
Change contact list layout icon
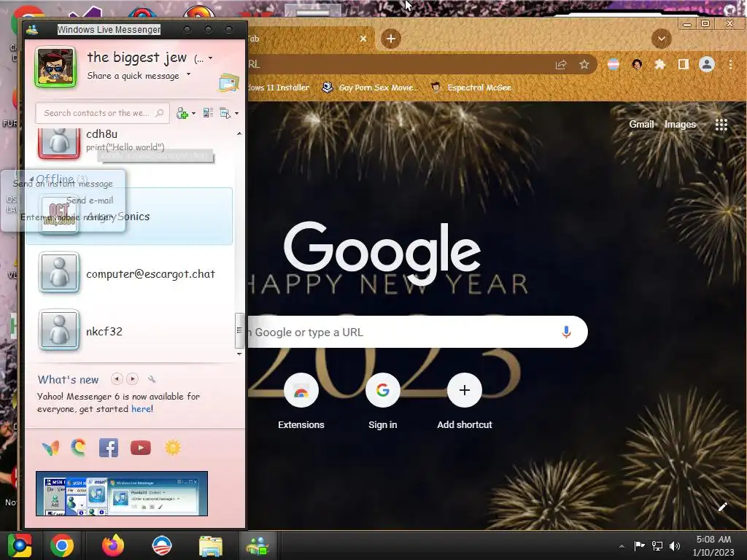208,113
